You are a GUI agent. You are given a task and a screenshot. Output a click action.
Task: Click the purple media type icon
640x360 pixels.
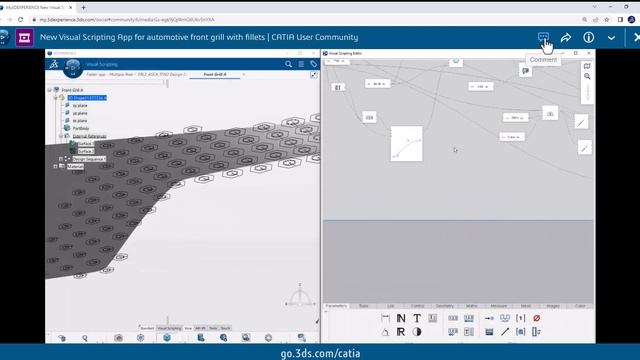24,38
